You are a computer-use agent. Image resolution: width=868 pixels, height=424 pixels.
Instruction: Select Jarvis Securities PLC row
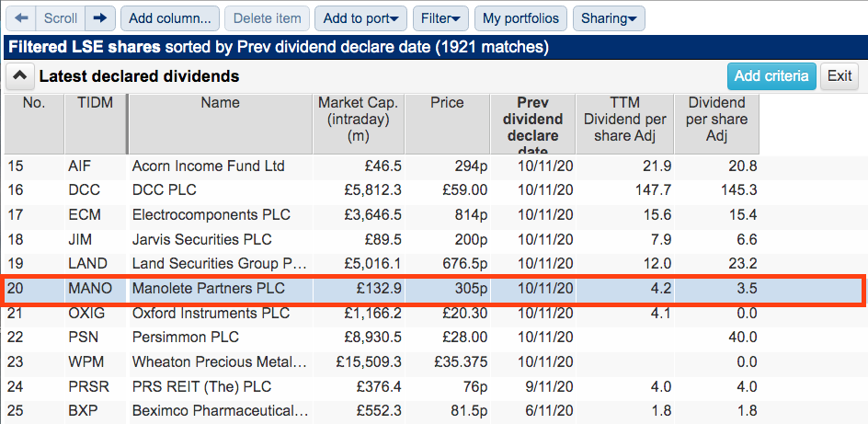click(x=433, y=239)
